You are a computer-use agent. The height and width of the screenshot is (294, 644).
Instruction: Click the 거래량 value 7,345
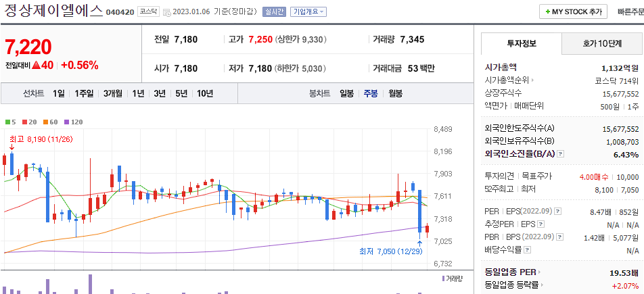click(x=412, y=40)
